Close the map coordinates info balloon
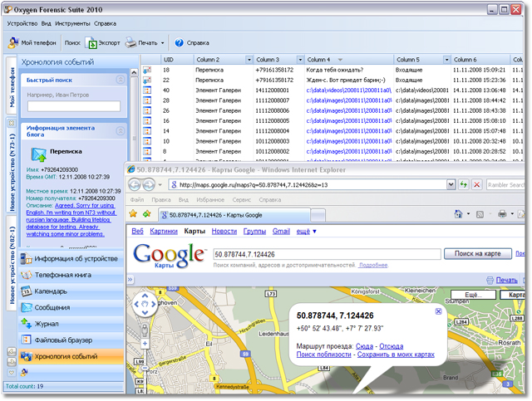This screenshot has height=401, width=532. coord(438,311)
